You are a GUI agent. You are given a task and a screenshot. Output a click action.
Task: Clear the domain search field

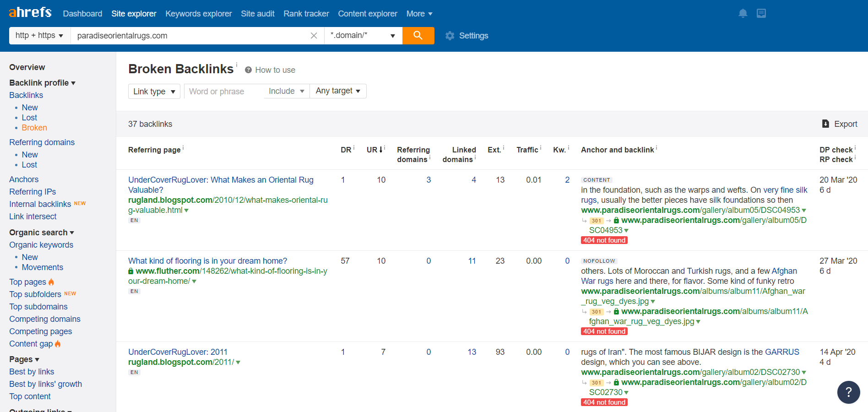314,36
